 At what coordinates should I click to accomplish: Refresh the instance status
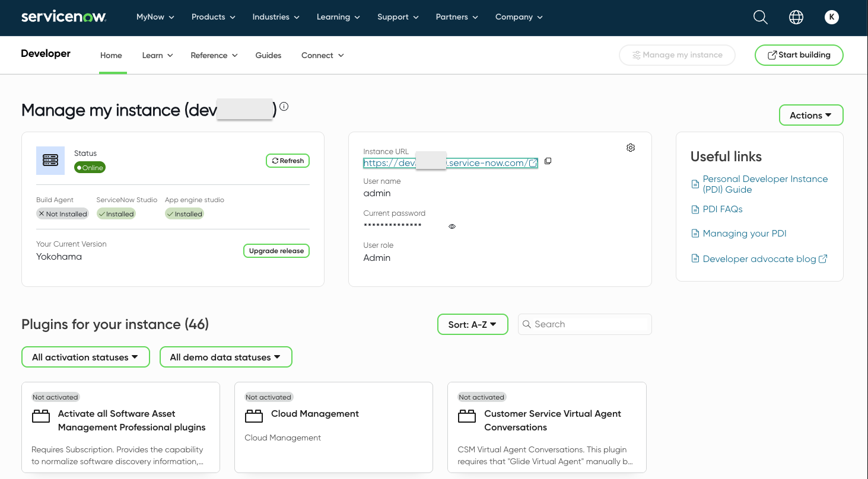tap(288, 161)
